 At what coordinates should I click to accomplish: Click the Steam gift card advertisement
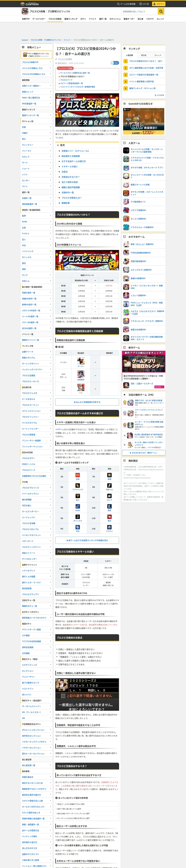click(x=144, y=121)
